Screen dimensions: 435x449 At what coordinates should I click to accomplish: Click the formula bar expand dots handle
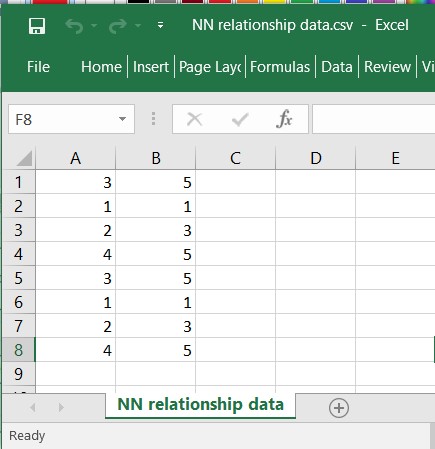point(153,119)
